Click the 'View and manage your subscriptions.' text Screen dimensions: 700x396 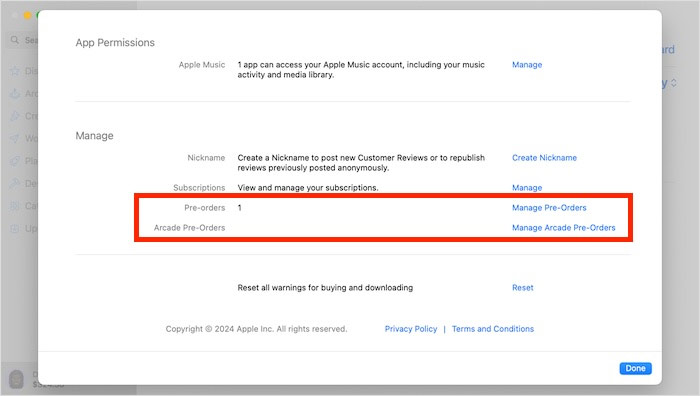[308, 188]
